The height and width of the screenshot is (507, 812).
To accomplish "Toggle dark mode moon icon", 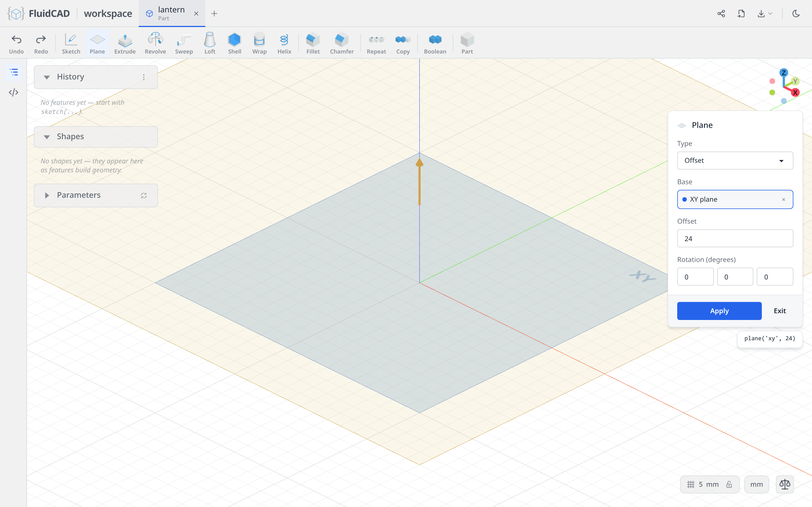I will point(796,14).
